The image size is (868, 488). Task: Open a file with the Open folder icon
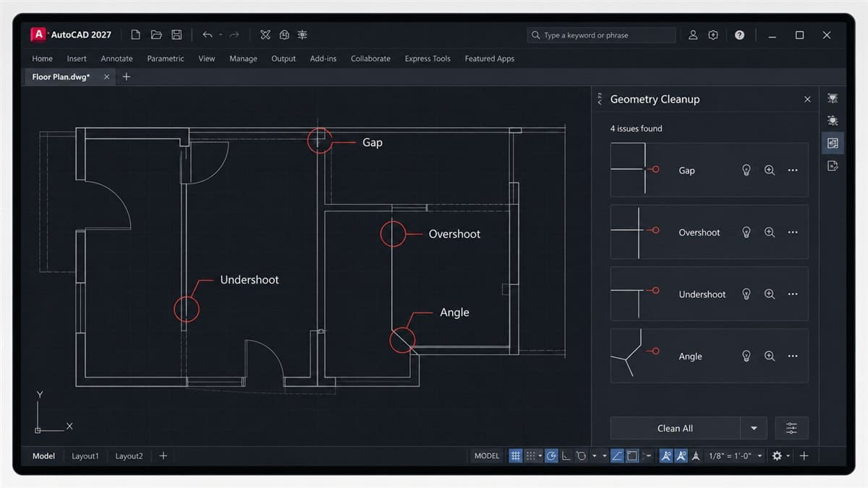pos(156,35)
